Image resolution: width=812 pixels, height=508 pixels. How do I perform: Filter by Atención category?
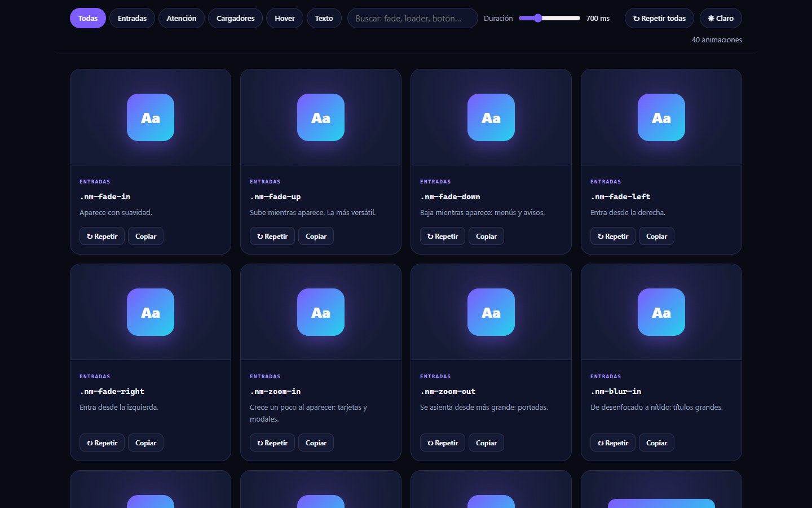(x=182, y=18)
